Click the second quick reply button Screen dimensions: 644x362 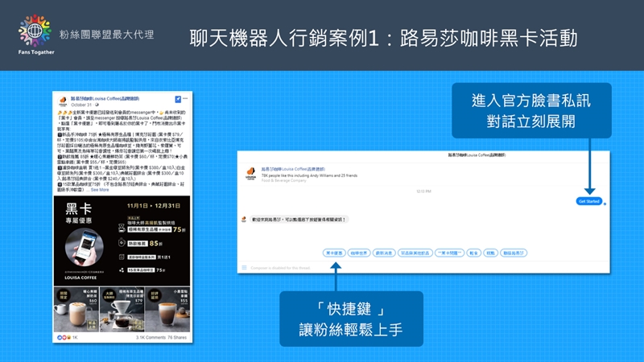(x=359, y=253)
